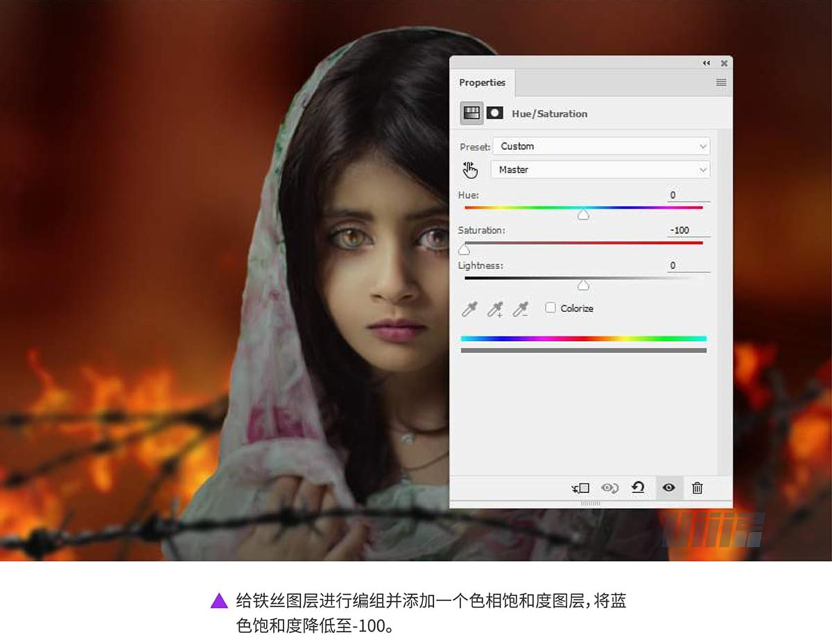Click the Hue/Saturation panel title text
This screenshot has height=644, width=832.
click(x=550, y=114)
